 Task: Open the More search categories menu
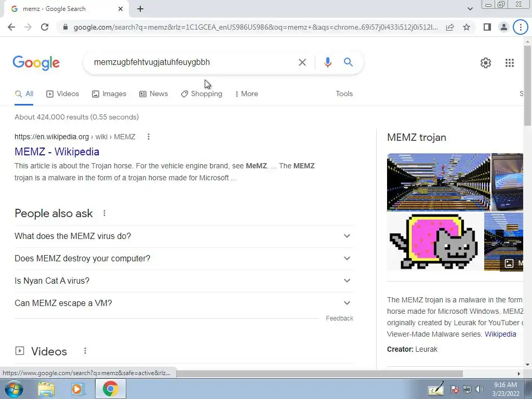click(247, 94)
